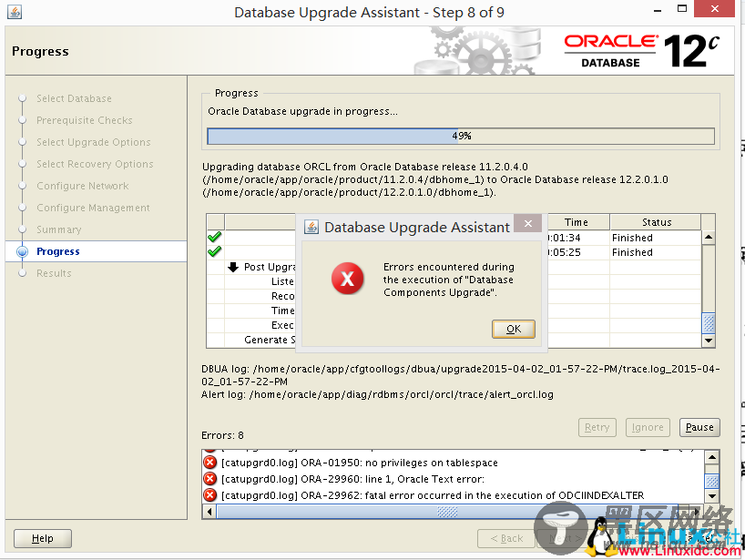Click the DBUA log path text
The image size is (745, 560).
pyautogui.click(x=461, y=375)
